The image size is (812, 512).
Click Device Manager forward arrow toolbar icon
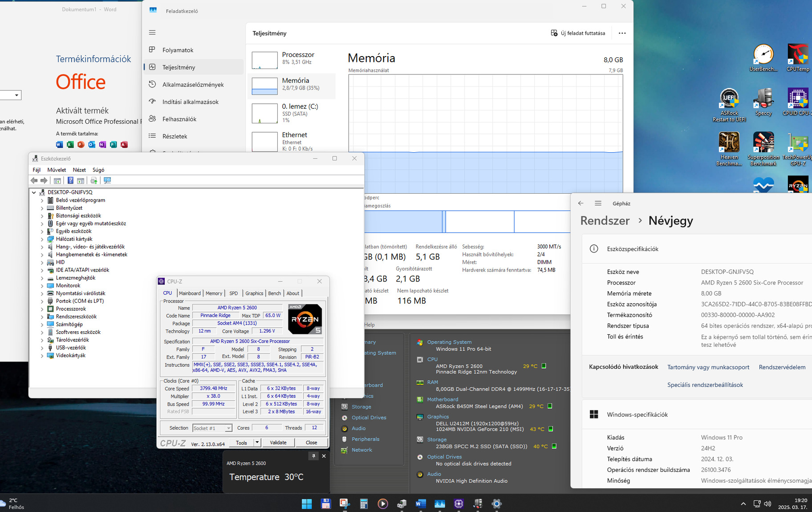pyautogui.click(x=44, y=180)
